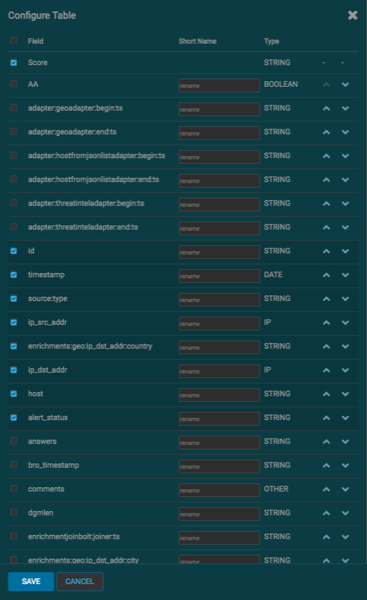Screen dimensions: 367x600
Task: Click rename field for dgmlen row
Action: tap(219, 514)
